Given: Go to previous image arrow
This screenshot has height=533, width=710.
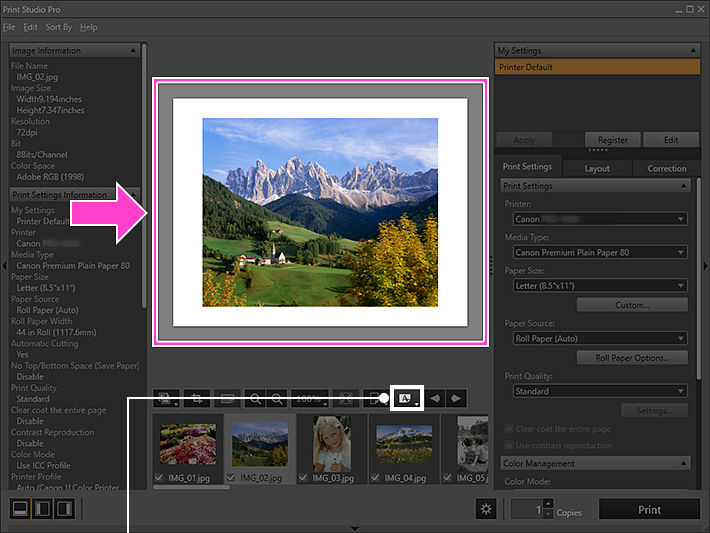Looking at the screenshot, I should 435,398.
